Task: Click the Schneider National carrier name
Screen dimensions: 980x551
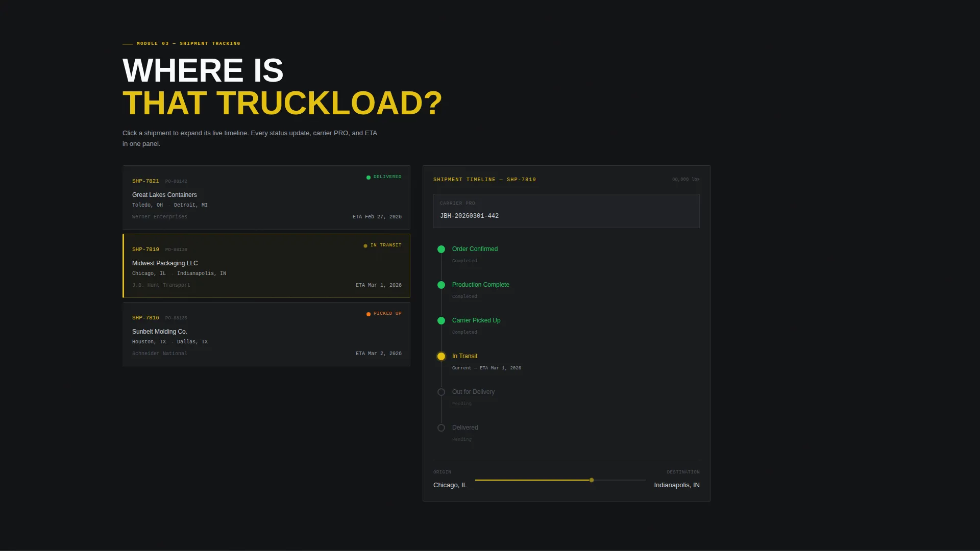Action: tap(159, 354)
